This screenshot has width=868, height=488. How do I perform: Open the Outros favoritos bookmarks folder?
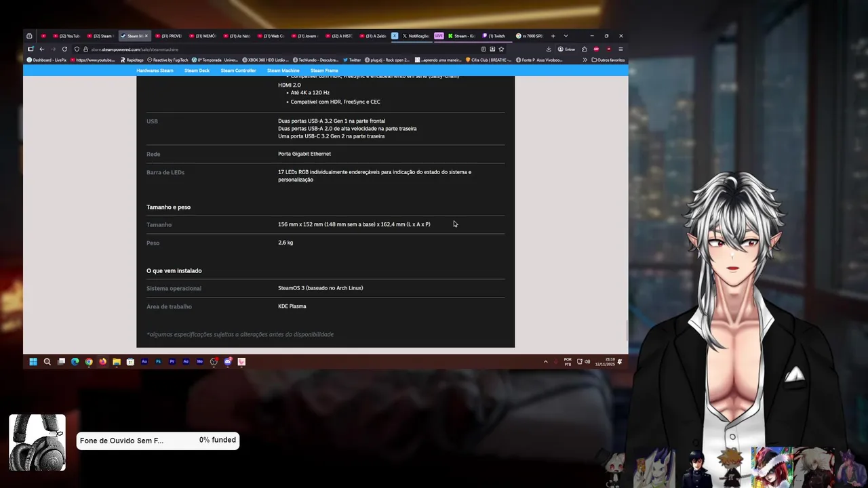point(608,60)
